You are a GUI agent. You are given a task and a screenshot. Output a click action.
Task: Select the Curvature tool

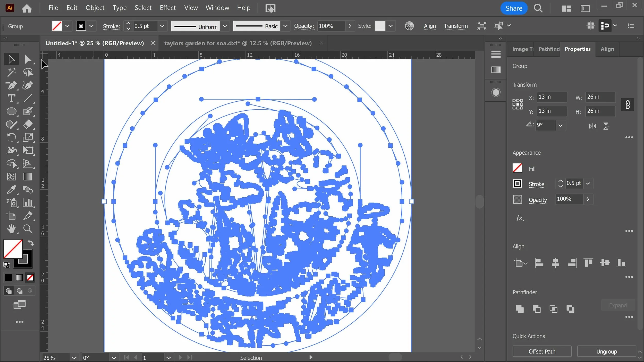coord(28,85)
